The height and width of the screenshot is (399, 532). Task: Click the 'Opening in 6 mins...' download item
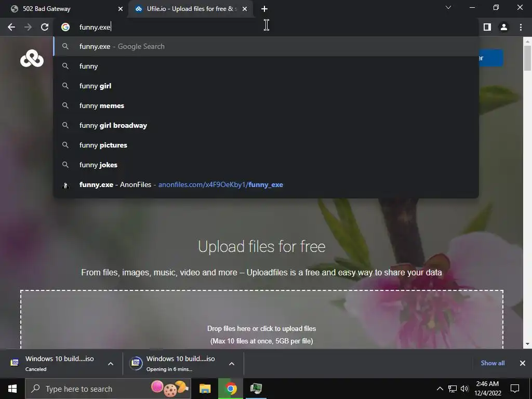point(183,363)
